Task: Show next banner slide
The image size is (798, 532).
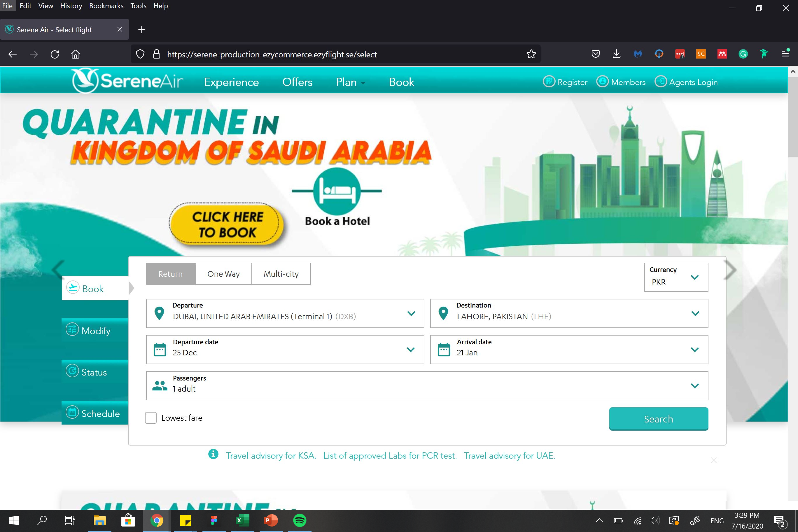Action: [730, 270]
